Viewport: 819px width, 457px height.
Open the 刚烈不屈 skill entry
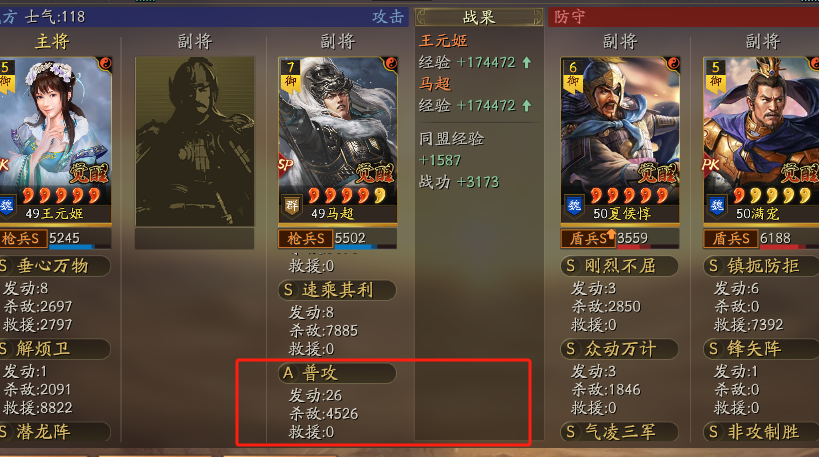tap(619, 266)
